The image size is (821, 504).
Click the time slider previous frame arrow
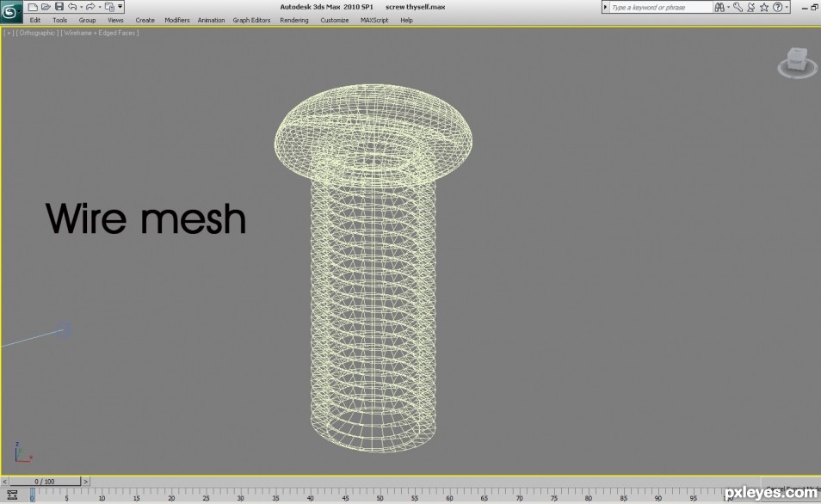coord(4,482)
